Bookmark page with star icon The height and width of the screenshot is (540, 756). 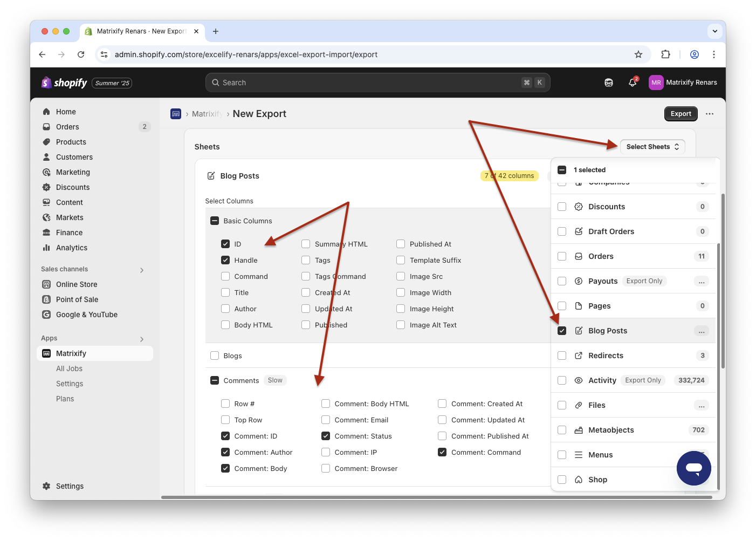coord(638,54)
